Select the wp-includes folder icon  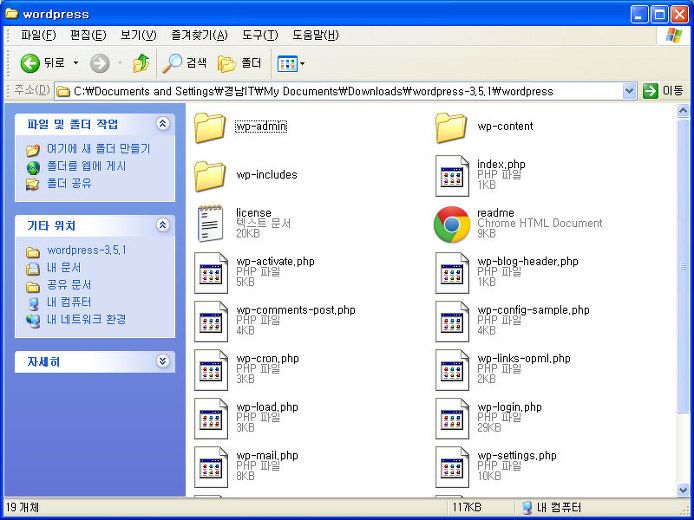click(210, 176)
